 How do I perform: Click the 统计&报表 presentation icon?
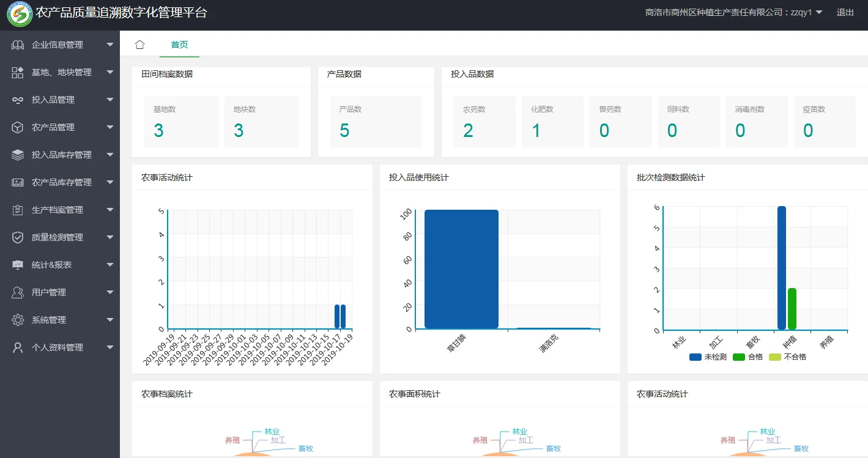tap(18, 265)
